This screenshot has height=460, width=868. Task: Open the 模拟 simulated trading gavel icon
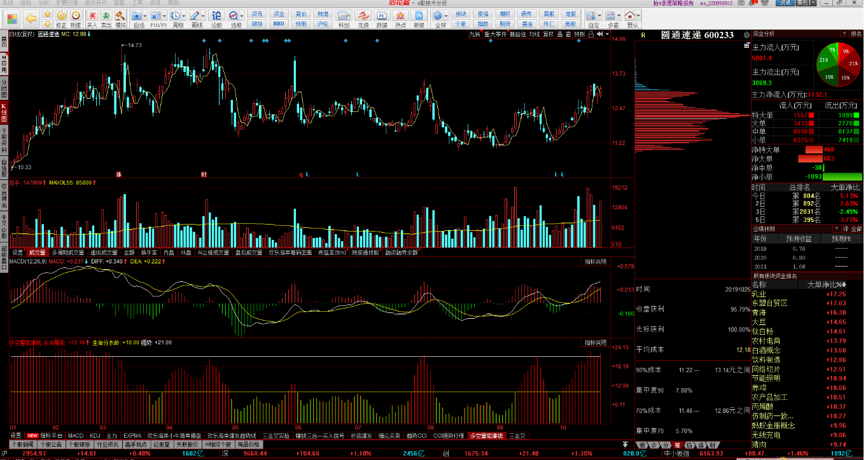[120, 15]
